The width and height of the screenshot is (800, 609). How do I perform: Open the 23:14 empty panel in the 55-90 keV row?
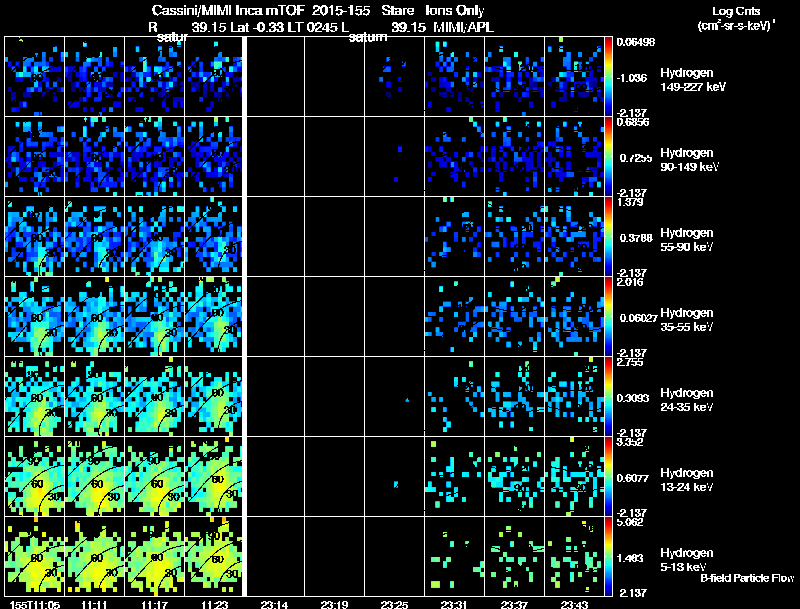pos(276,236)
